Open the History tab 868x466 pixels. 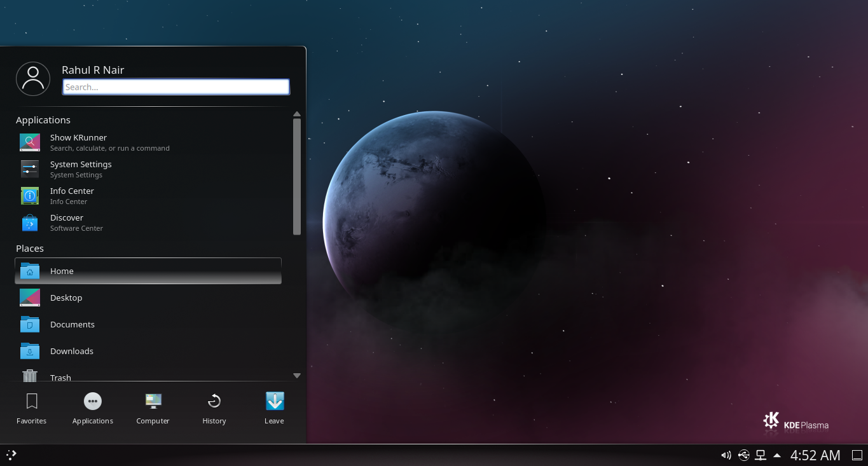[214, 408]
